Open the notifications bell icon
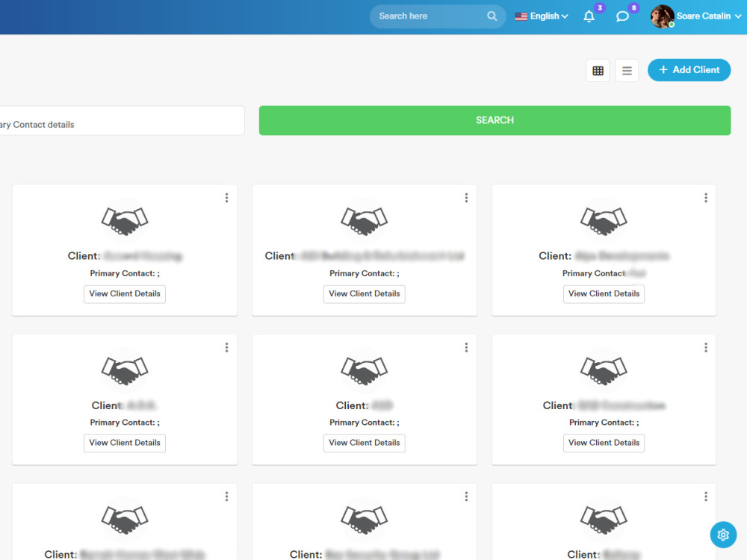The width and height of the screenshot is (747, 560). click(589, 16)
